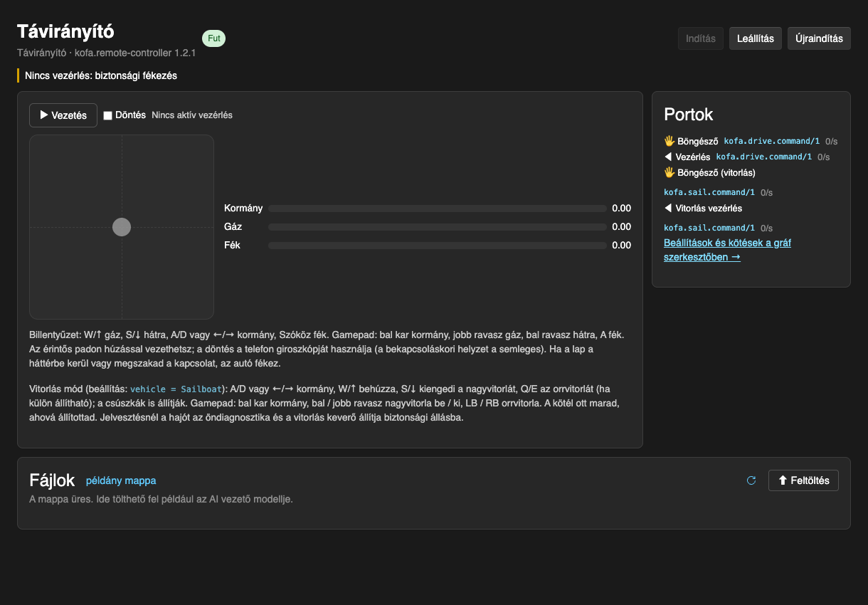Image resolution: width=868 pixels, height=605 pixels.
Task: Open the Beállítások és kötések a gráf szerkesztőben link
Action: (727, 250)
